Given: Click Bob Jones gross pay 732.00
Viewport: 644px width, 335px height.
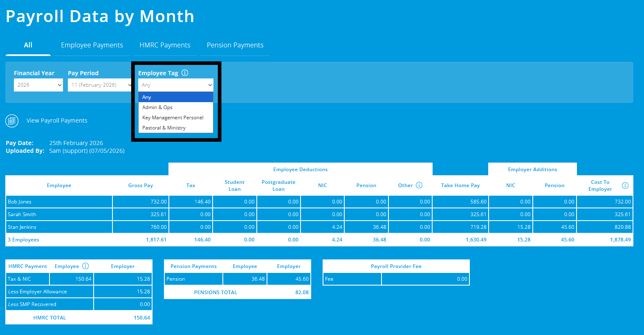Looking at the screenshot, I should pyautogui.click(x=159, y=202).
